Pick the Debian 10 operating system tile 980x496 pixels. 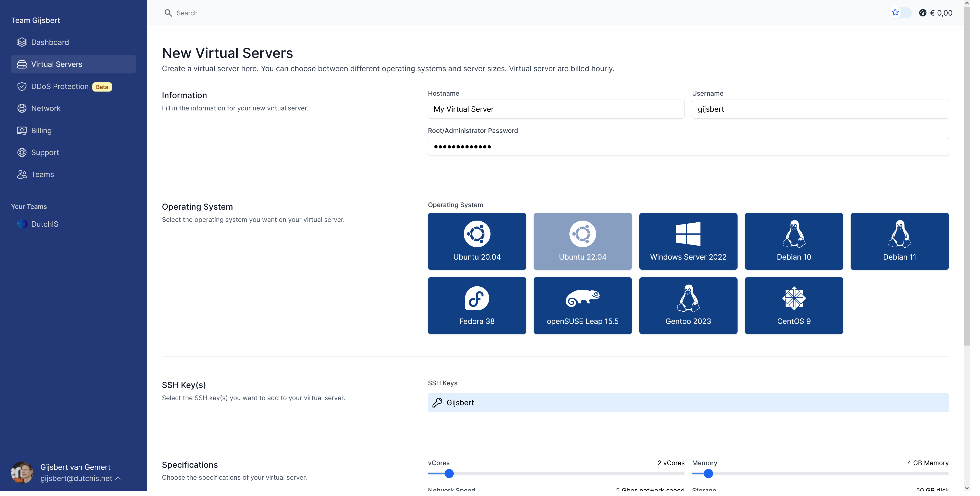(x=802, y=244)
